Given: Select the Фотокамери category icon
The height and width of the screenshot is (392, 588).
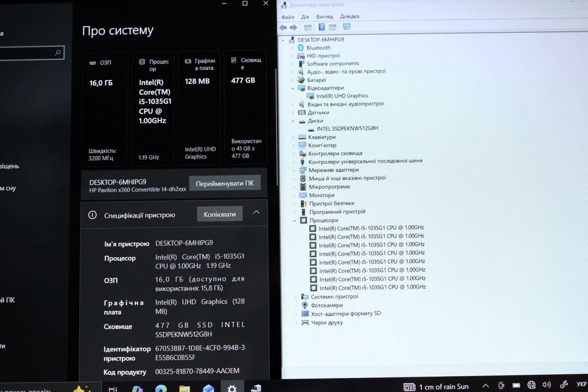Looking at the screenshot, I should coord(305,305).
